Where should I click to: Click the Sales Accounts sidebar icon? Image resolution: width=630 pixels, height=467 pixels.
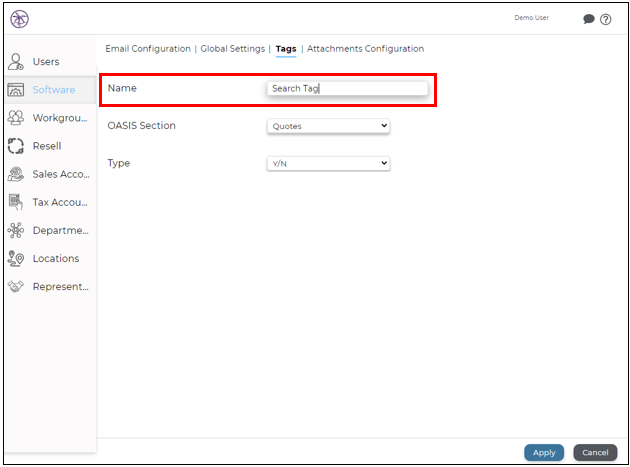click(x=16, y=174)
